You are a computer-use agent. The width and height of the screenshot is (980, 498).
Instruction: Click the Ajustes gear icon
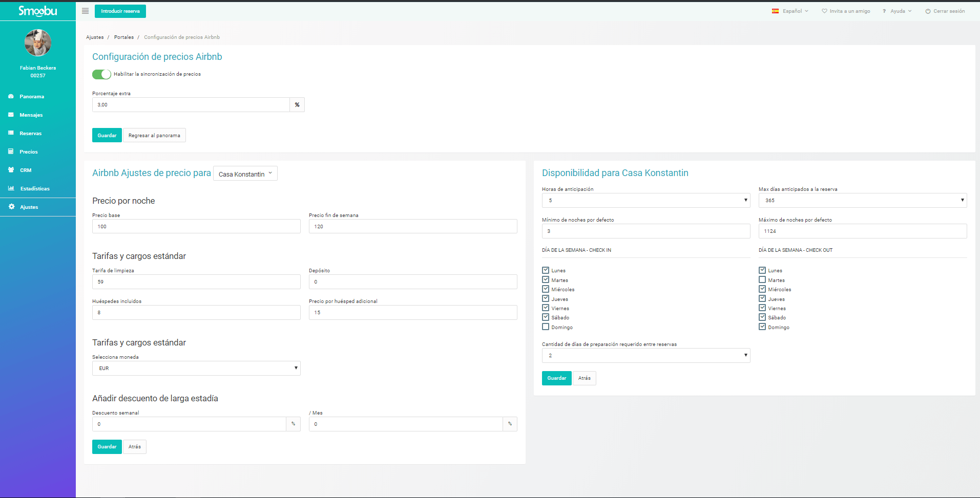11,207
